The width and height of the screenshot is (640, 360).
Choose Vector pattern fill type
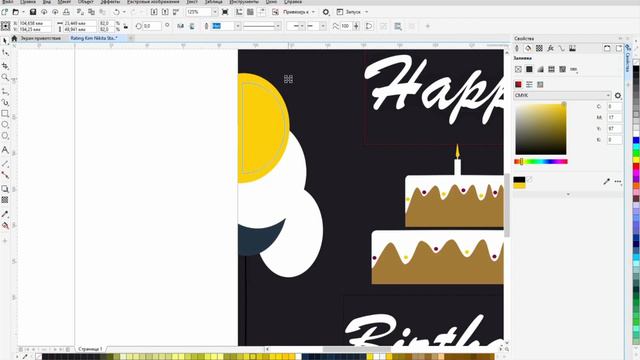tap(551, 69)
